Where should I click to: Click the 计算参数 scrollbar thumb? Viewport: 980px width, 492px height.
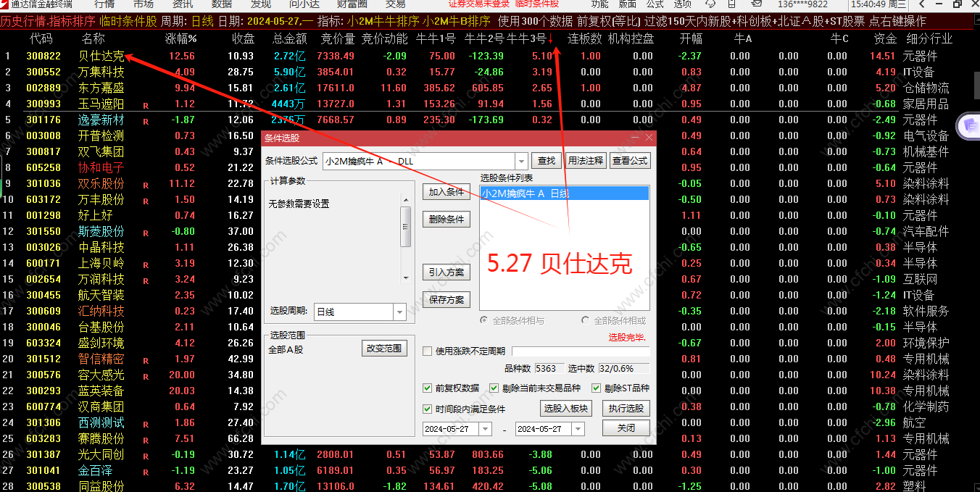click(x=406, y=226)
